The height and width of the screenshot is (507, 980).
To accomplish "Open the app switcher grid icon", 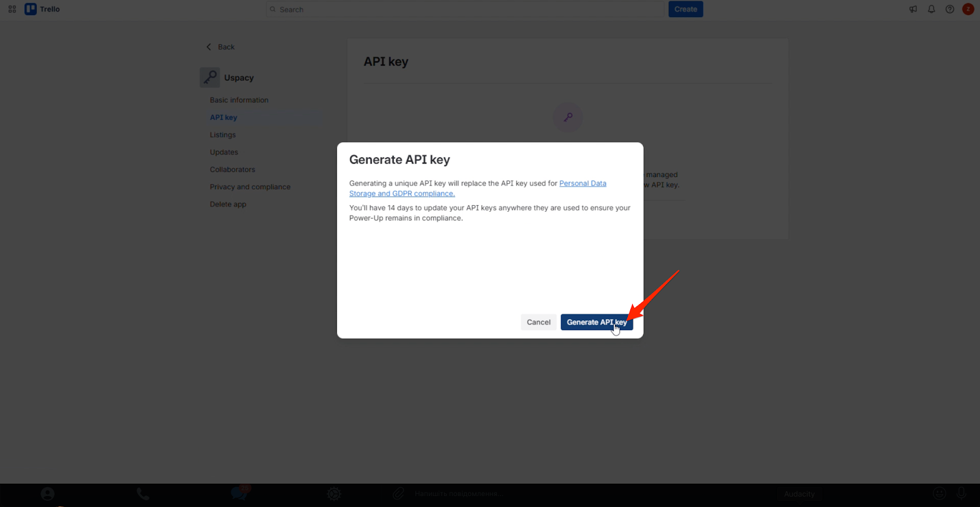I will (12, 9).
